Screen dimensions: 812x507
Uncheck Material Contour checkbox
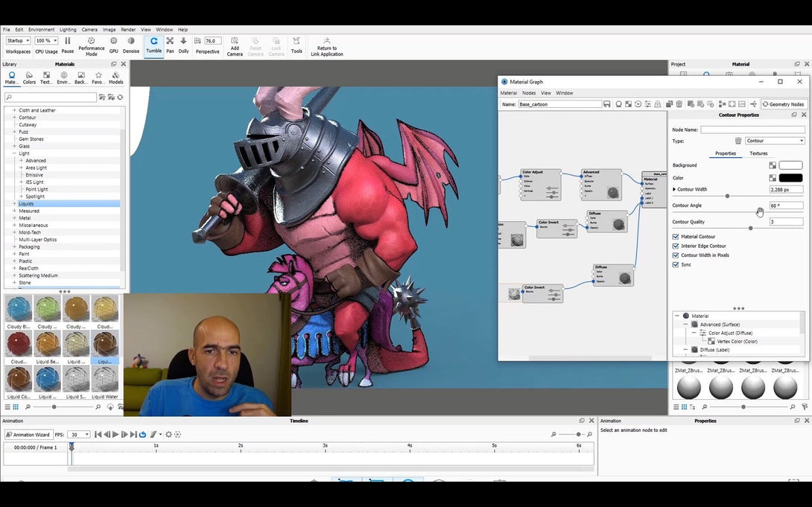(x=675, y=237)
